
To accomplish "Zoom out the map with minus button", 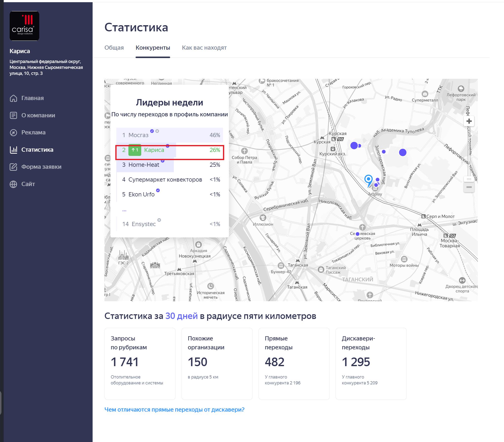I will 469,187.
